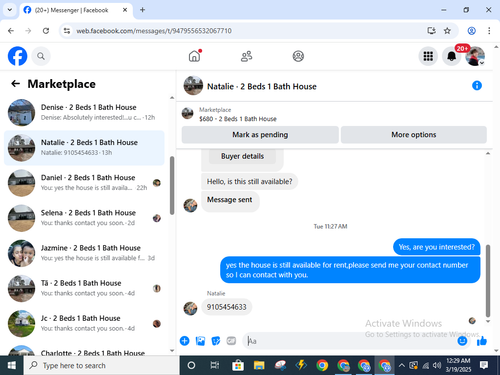Open the tab search dropdown arrow
This screenshot has height=375, width=500.
10,10
